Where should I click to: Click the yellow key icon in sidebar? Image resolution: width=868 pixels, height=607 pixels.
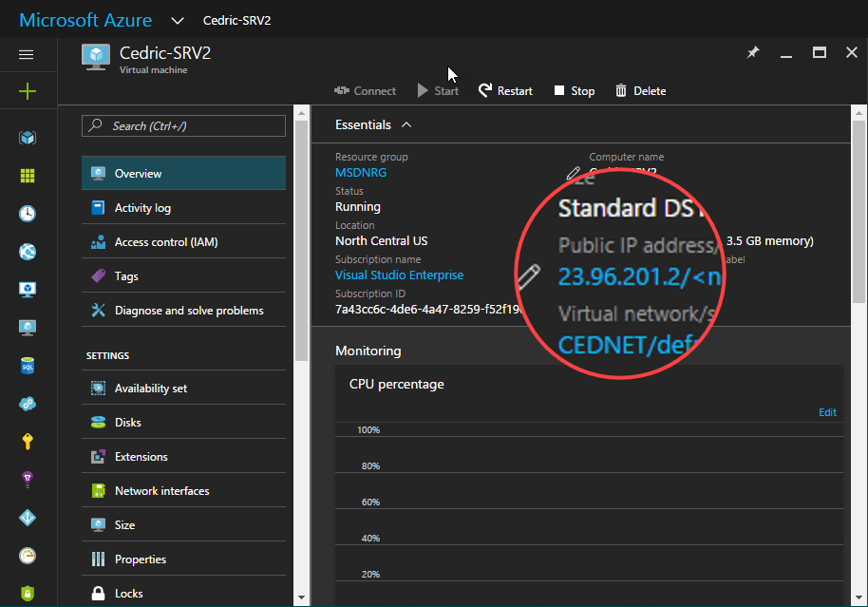28,442
